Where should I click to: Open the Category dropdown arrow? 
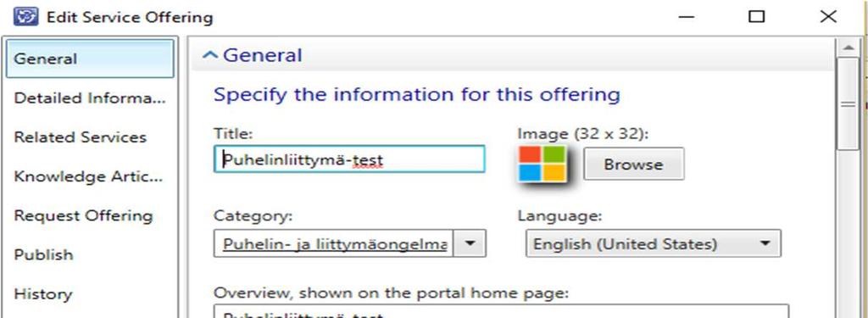coord(470,243)
